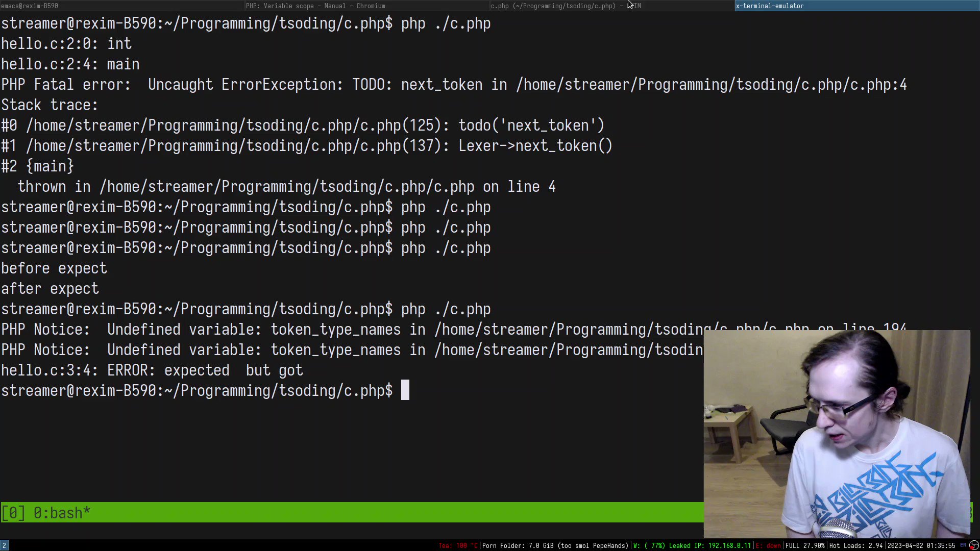Click the tea temperature status indicator
The image size is (980, 551).
(458, 545)
